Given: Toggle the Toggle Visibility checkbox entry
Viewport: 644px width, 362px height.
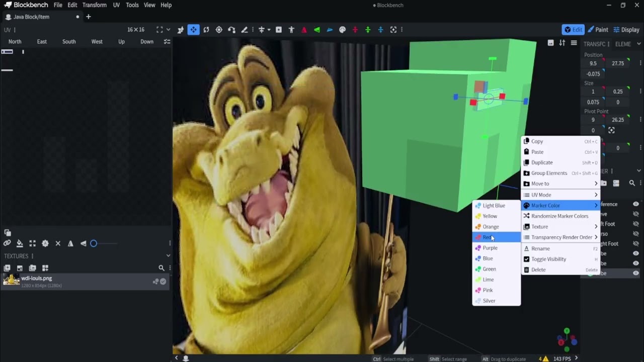Looking at the screenshot, I should (560, 259).
